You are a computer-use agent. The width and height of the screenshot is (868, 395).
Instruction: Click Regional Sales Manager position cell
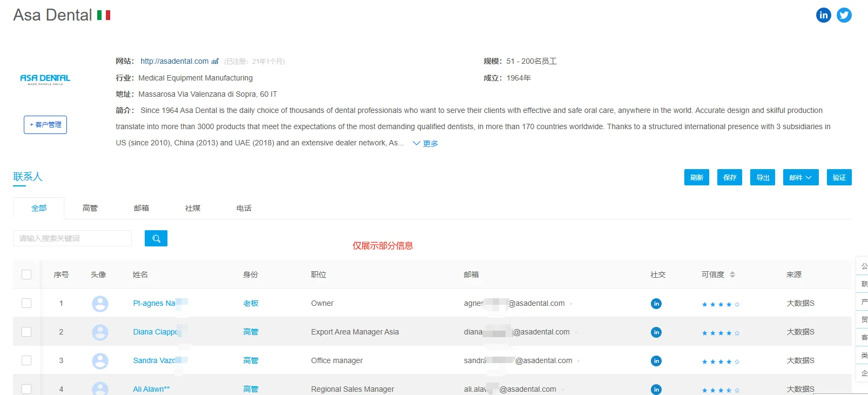pos(353,389)
